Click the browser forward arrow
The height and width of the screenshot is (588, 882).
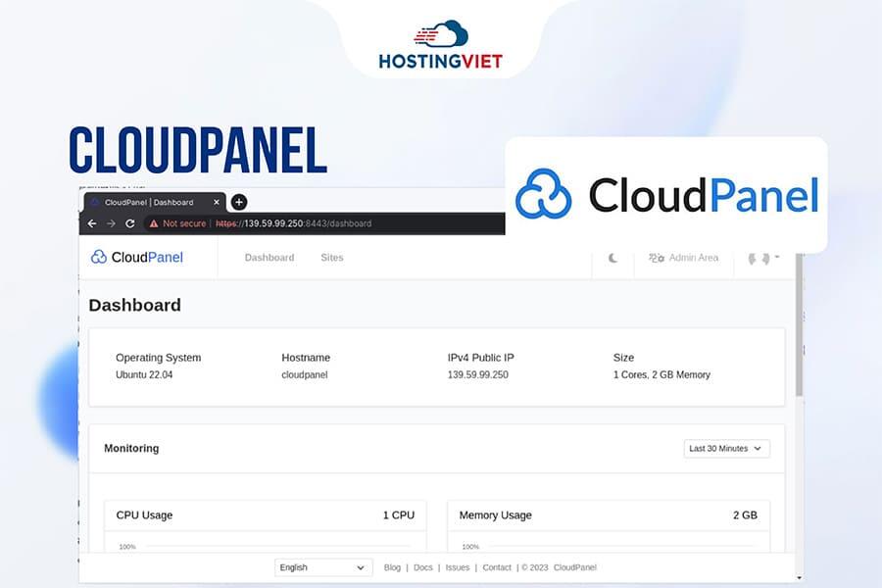pyautogui.click(x=110, y=223)
